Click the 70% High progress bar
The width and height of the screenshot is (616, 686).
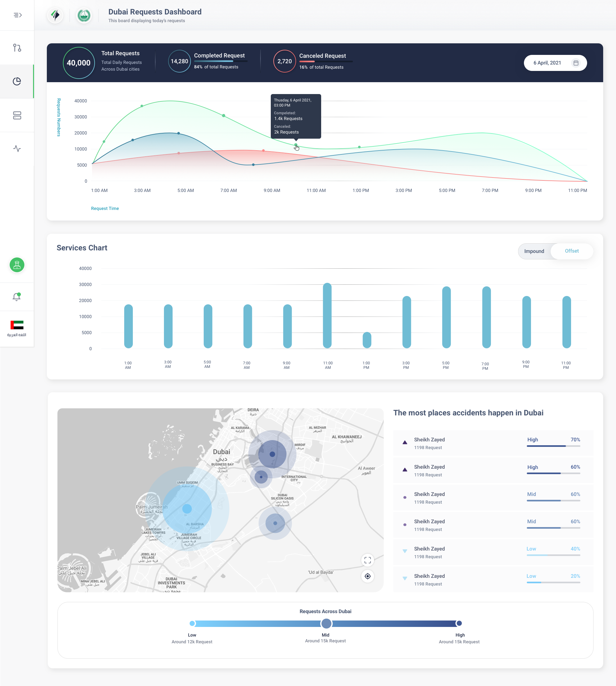(x=553, y=446)
